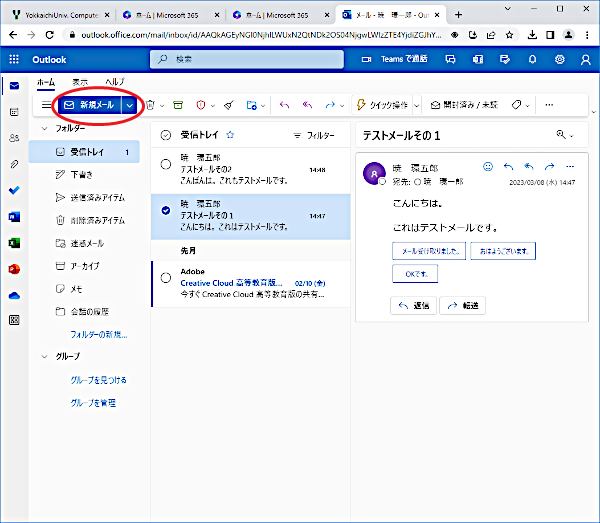Screen dimensions: 600x523
Task: Switch to the 表示 ribbon tab
Action: point(80,81)
